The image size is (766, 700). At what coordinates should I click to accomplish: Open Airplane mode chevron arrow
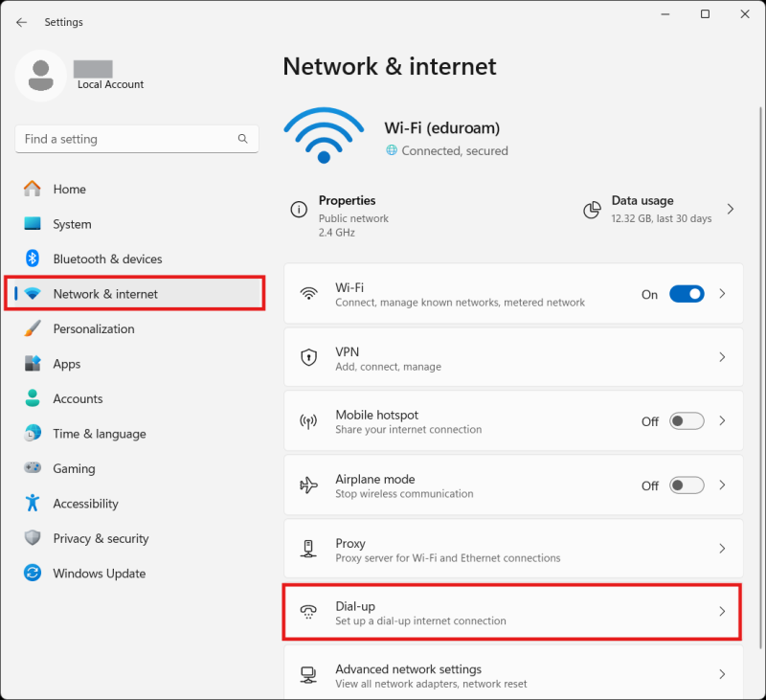coord(722,485)
